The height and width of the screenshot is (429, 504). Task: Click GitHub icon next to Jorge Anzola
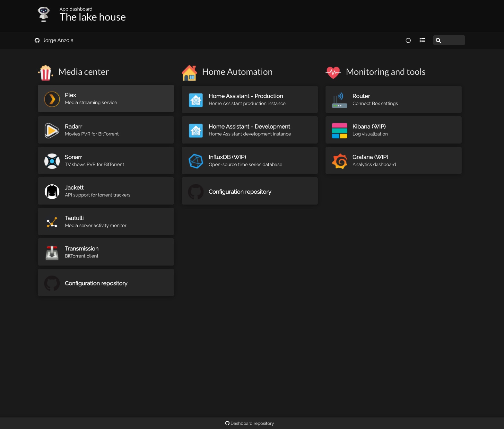click(x=37, y=40)
